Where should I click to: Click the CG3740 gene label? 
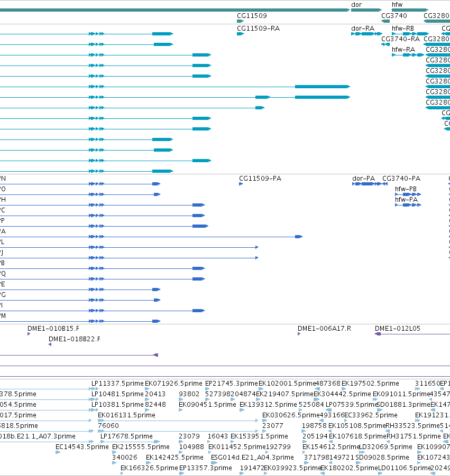(x=394, y=16)
